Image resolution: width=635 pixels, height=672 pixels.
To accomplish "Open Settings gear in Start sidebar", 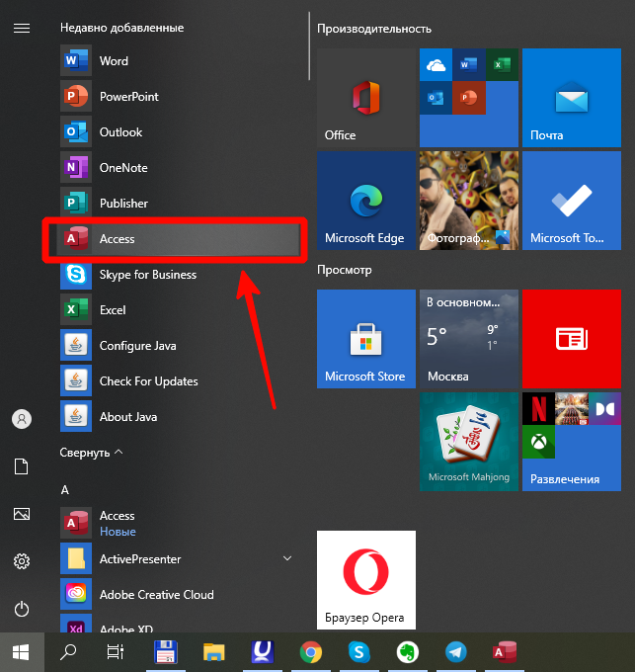I will coord(22,561).
